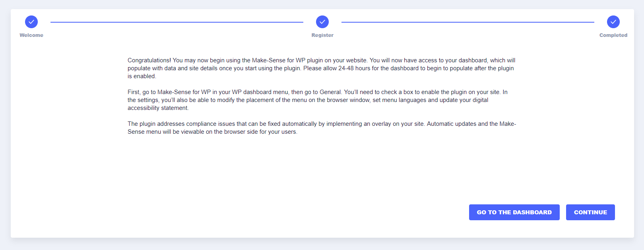Select the Welcome step label

point(31,35)
